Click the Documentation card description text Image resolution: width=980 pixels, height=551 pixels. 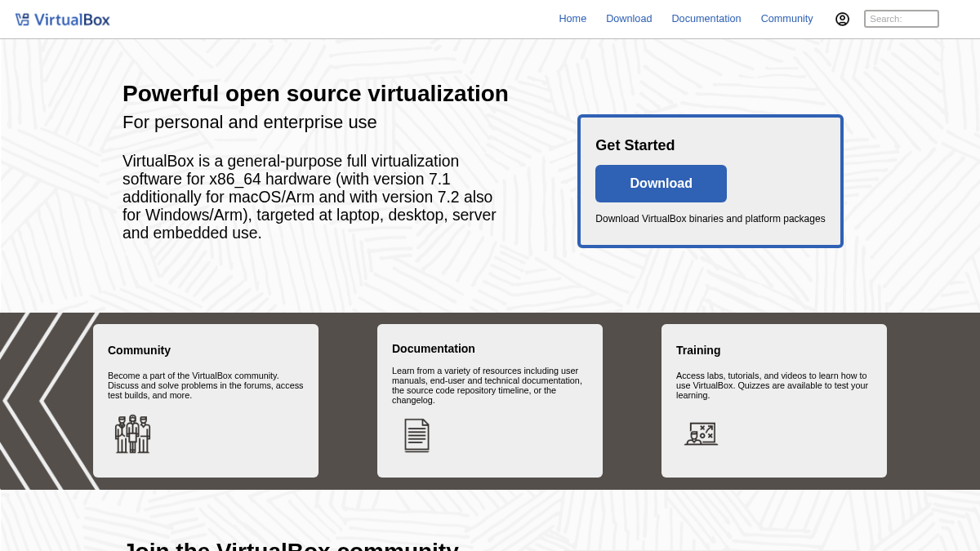coord(488,385)
